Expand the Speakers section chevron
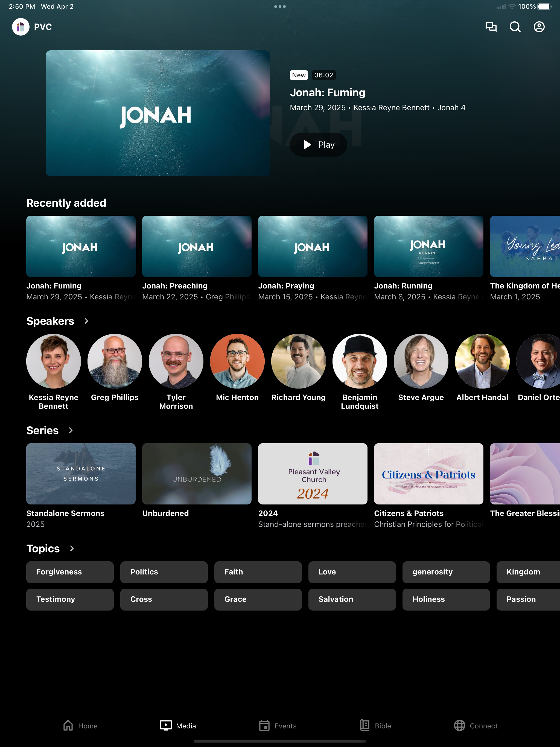The width and height of the screenshot is (560, 747). (86, 321)
